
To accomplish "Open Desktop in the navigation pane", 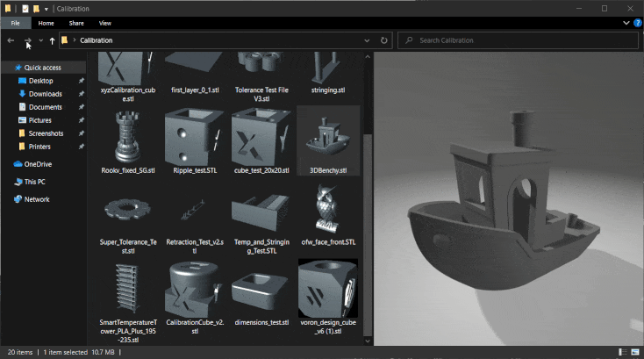I will pyautogui.click(x=40, y=81).
